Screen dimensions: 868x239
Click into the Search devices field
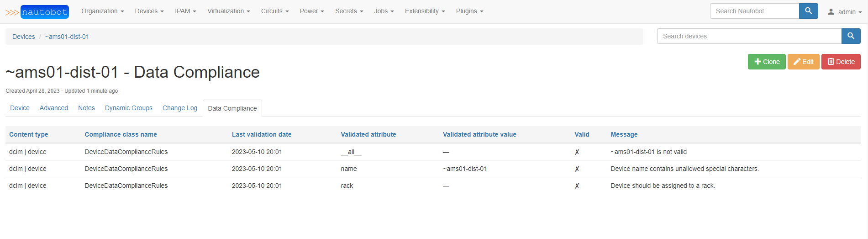[748, 36]
